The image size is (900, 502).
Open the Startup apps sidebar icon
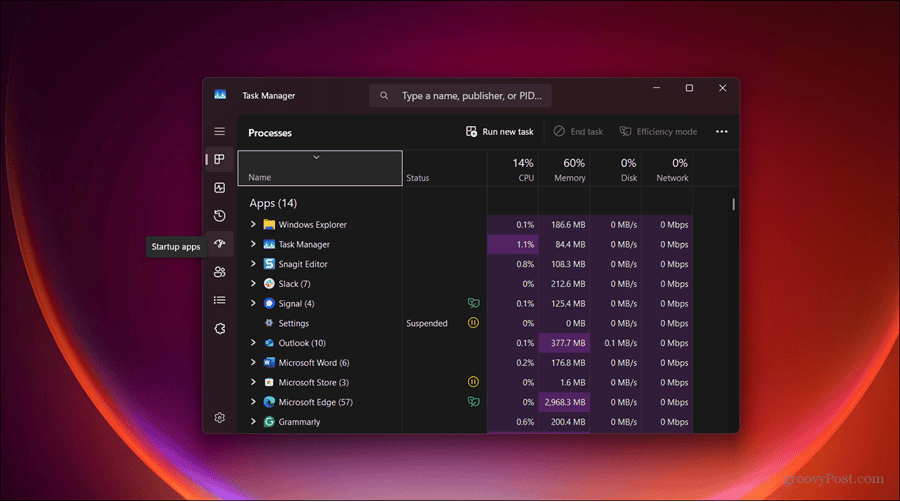coord(219,244)
